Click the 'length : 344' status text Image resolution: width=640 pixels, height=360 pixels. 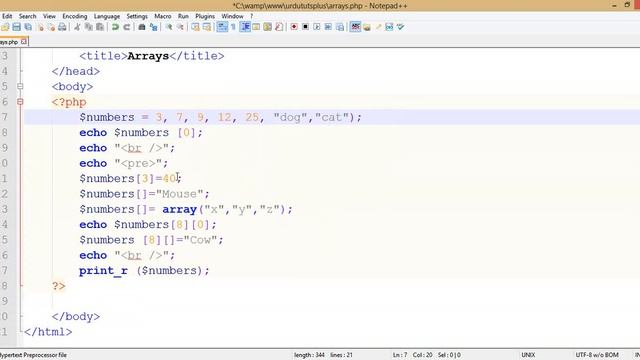[309, 355]
